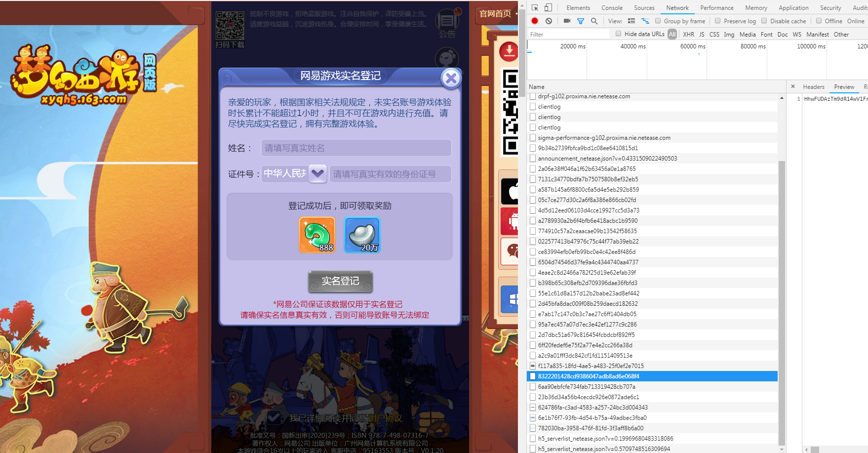Show All request types
The height and width of the screenshot is (453, 868).
[x=672, y=34]
